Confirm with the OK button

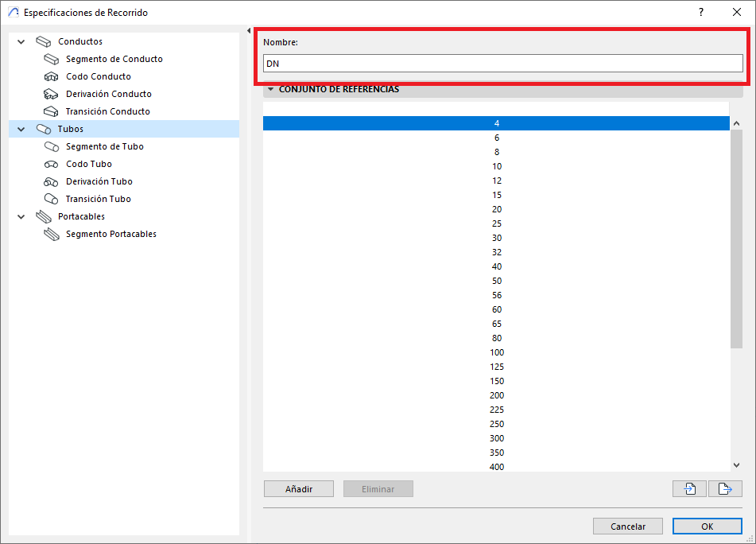707,527
